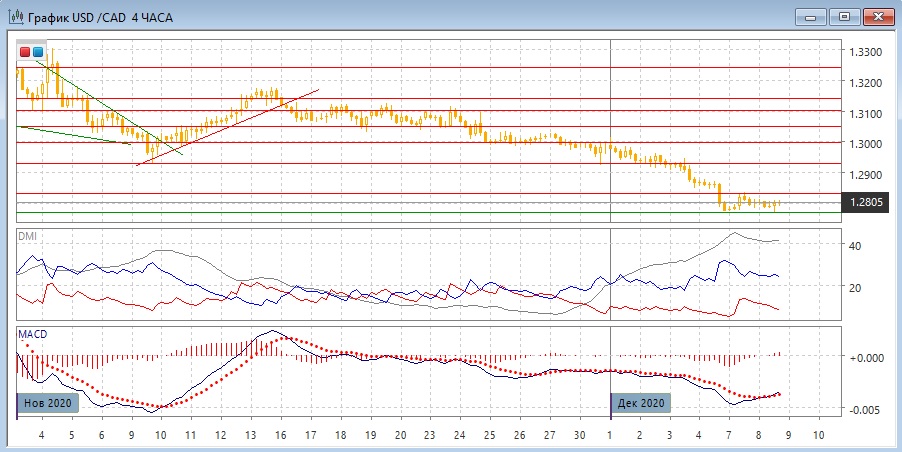Viewport: 902px width, 452px height.
Task: Click the date 30 on time axis
Action: (x=580, y=437)
